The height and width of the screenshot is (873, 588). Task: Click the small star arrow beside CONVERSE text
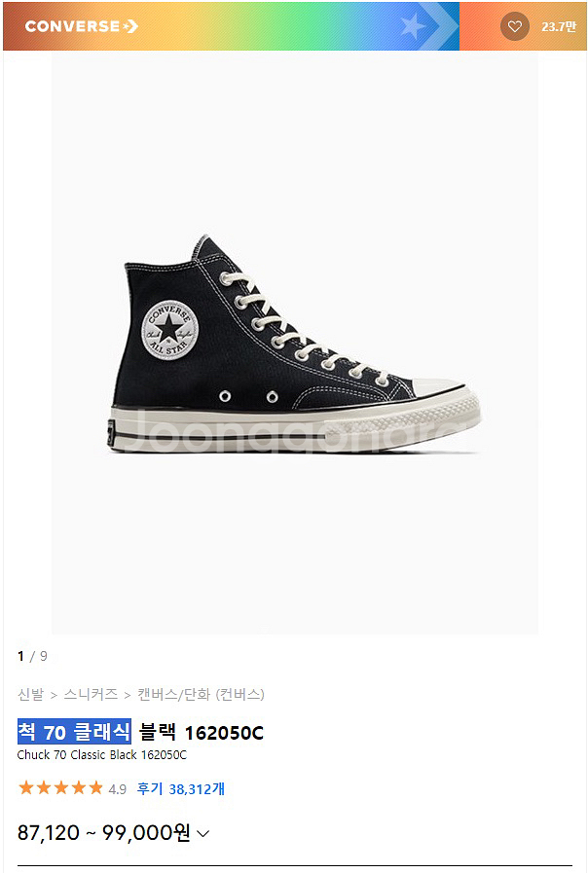pos(130,26)
